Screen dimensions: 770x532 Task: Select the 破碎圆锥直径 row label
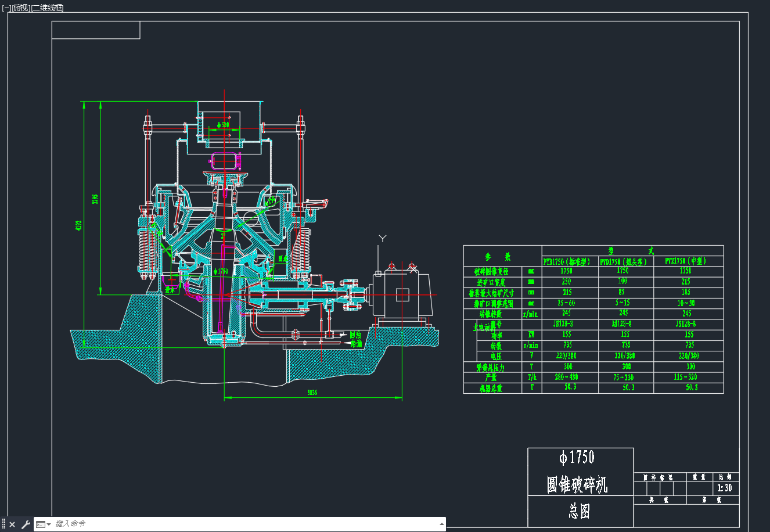coord(491,271)
